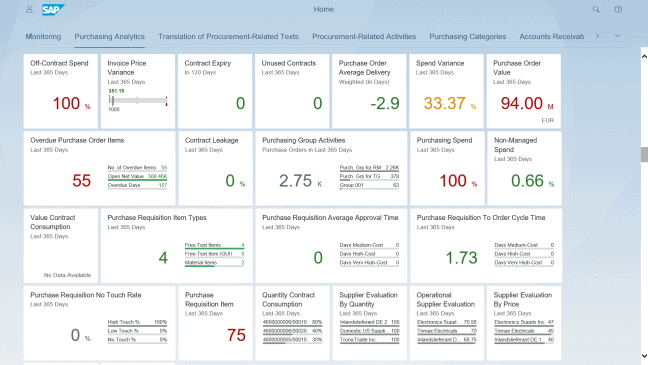Open the Off-Contract Spend tile
Viewport: 648px width, 365px height.
click(61, 91)
